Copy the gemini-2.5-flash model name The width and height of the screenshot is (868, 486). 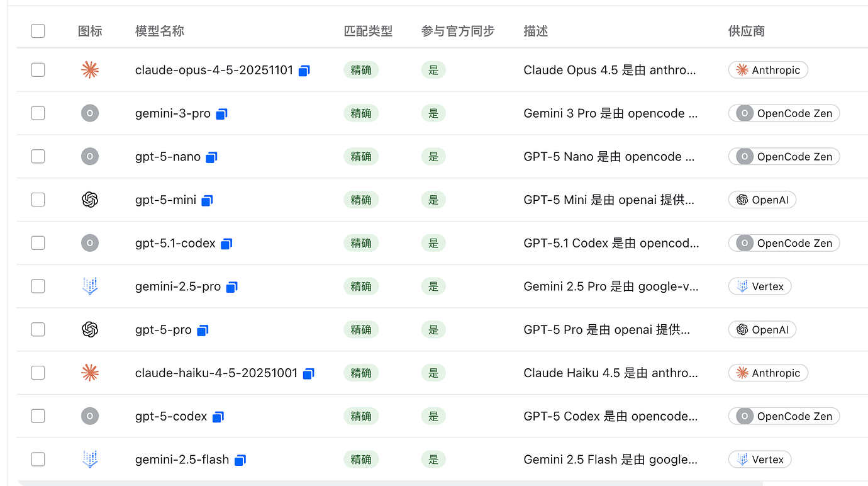(x=240, y=460)
